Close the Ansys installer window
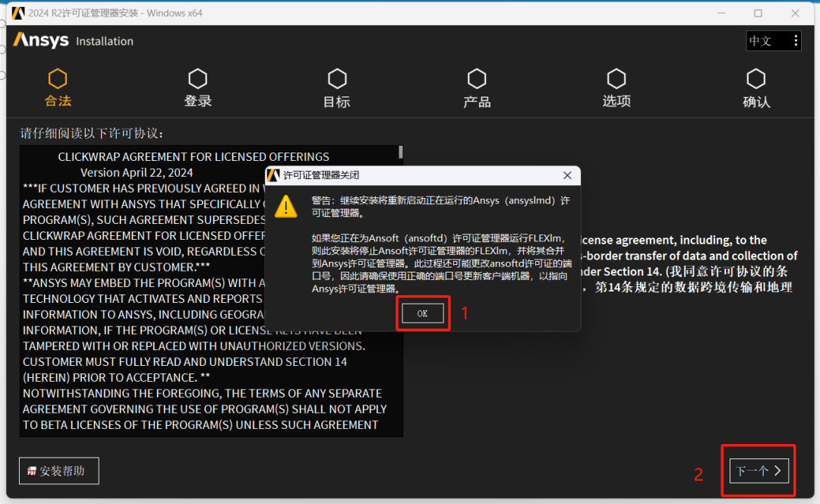 [796, 13]
